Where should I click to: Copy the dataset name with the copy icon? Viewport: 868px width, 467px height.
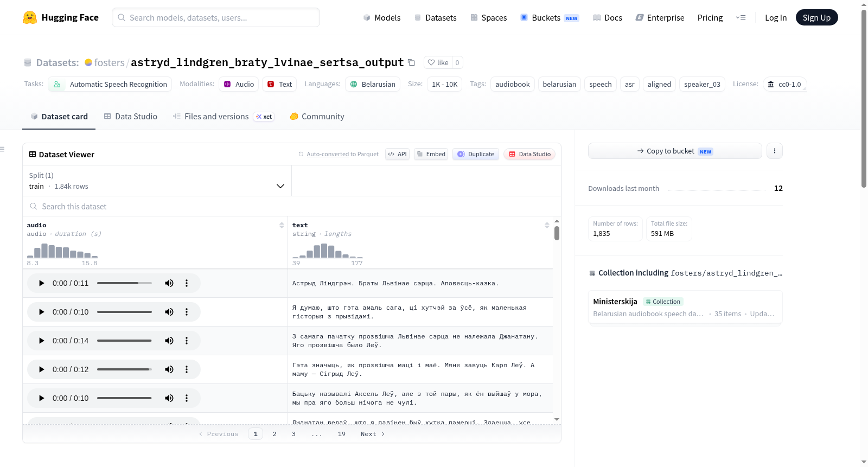pos(411,62)
